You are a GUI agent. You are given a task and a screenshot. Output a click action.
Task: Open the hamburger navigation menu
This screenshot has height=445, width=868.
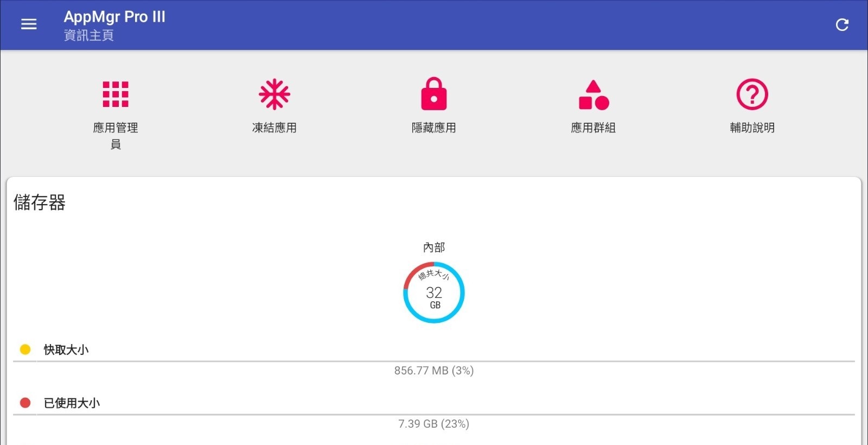(29, 24)
